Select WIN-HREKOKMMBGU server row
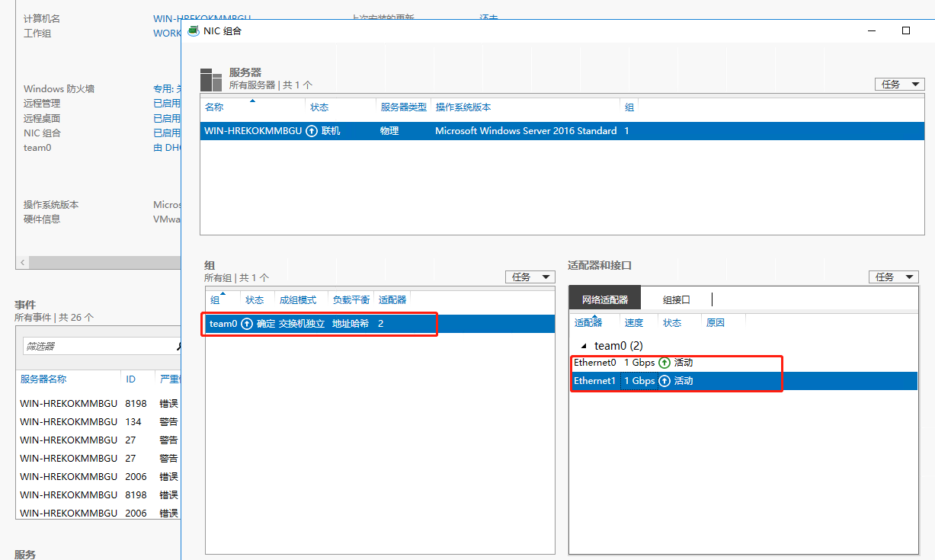 [x=252, y=131]
